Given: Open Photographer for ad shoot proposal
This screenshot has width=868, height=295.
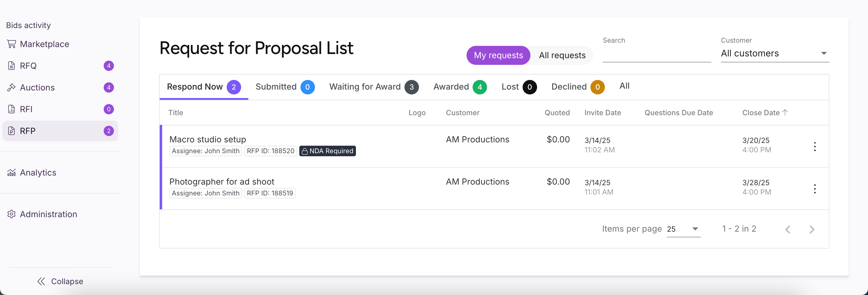Looking at the screenshot, I should point(222,181).
